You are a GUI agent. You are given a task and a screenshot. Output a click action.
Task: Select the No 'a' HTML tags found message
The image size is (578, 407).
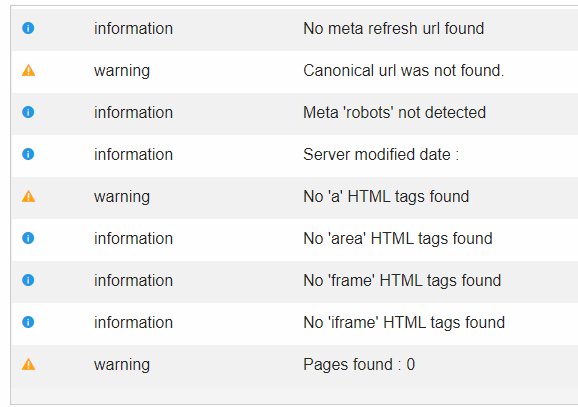click(x=386, y=196)
